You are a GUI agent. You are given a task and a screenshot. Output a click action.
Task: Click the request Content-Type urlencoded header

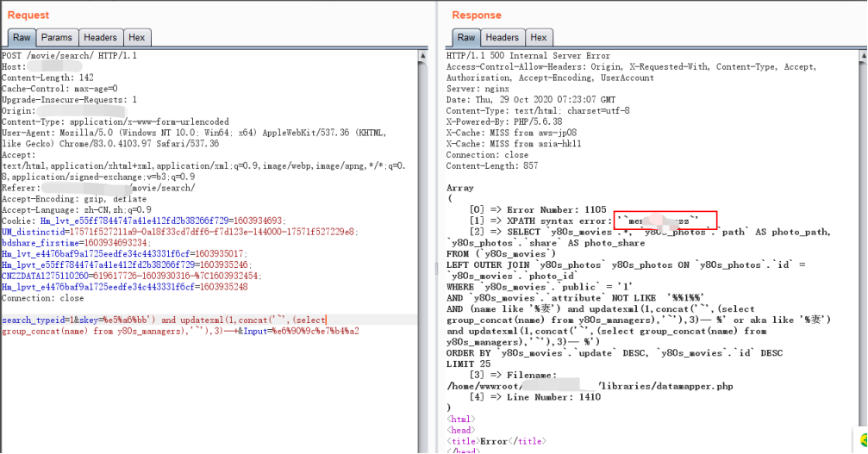pos(116,122)
